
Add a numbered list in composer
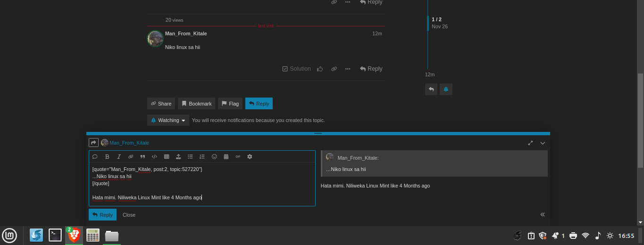tap(202, 156)
